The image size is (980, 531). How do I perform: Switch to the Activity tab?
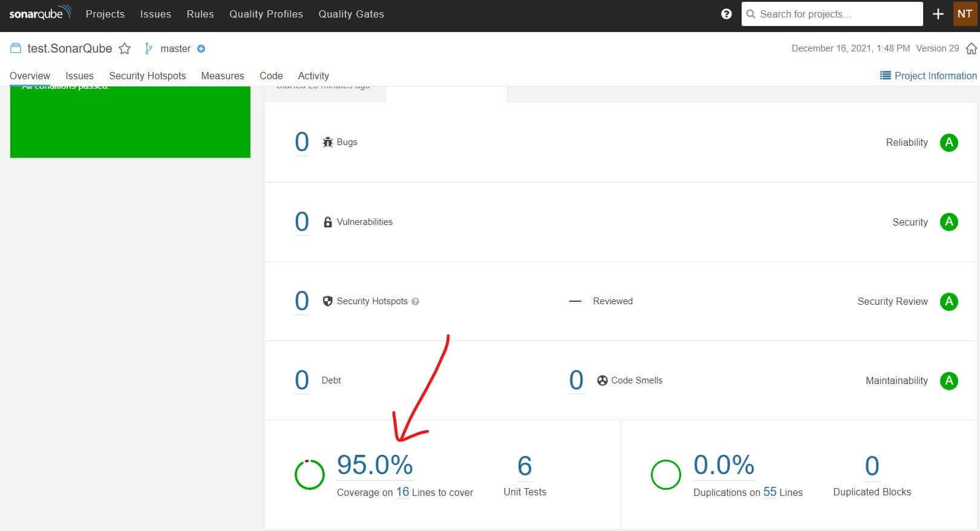(313, 76)
